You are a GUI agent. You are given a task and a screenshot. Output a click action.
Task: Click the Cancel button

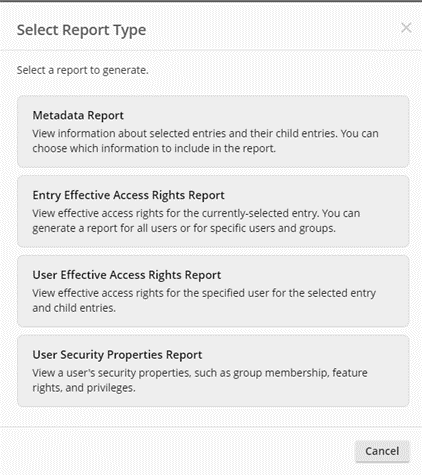(x=382, y=451)
